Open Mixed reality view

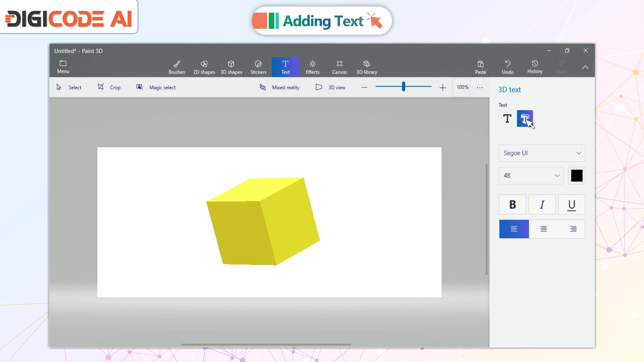pyautogui.click(x=279, y=87)
